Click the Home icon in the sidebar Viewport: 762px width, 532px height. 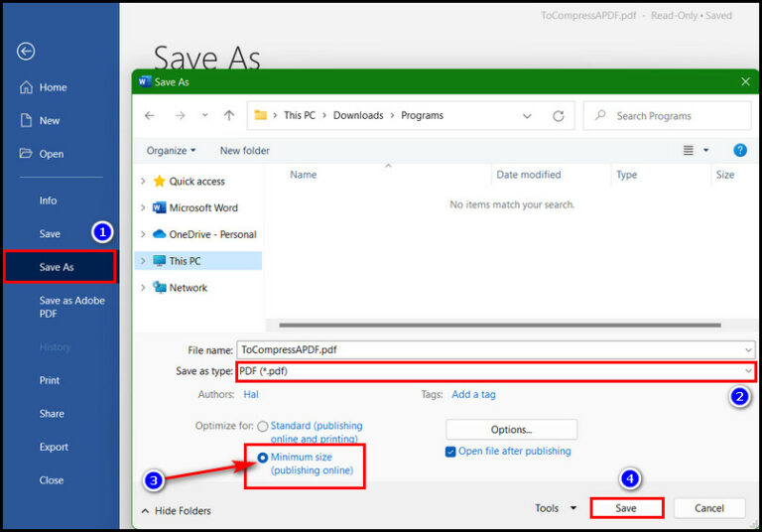click(26, 87)
